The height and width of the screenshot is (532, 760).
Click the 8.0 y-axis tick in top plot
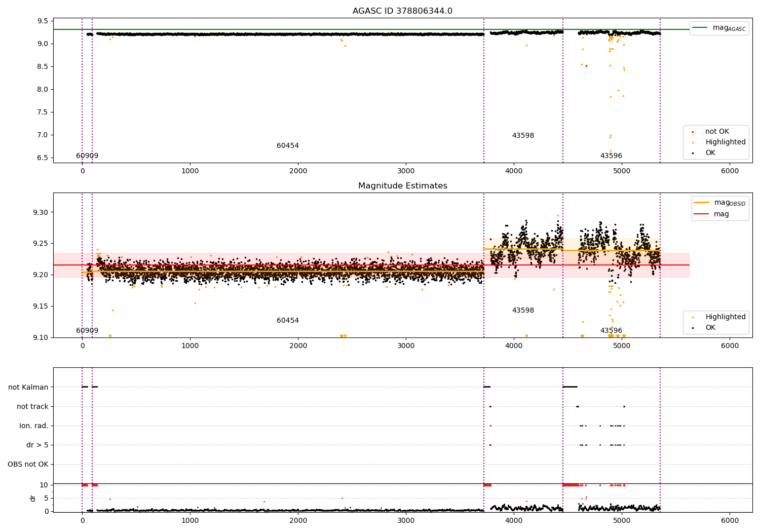43,90
